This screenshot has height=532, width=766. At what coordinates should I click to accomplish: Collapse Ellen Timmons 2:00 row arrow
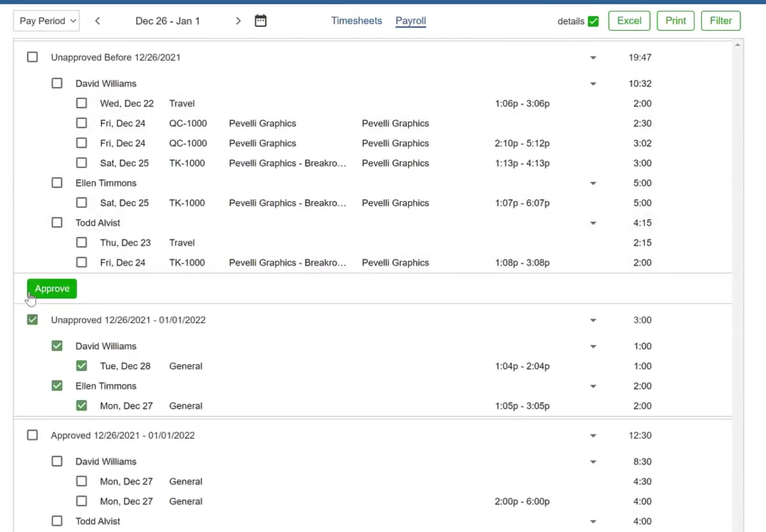point(593,386)
